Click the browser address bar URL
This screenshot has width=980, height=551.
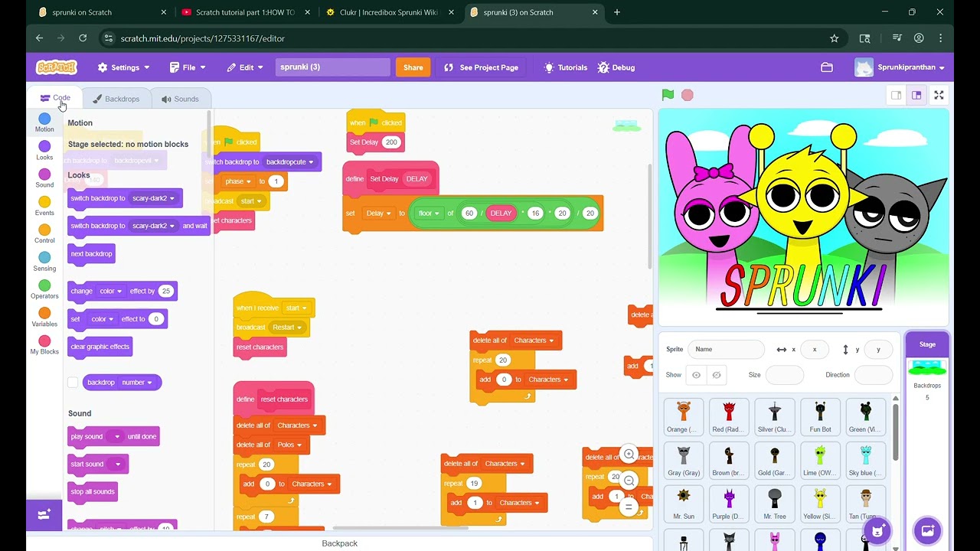point(203,38)
